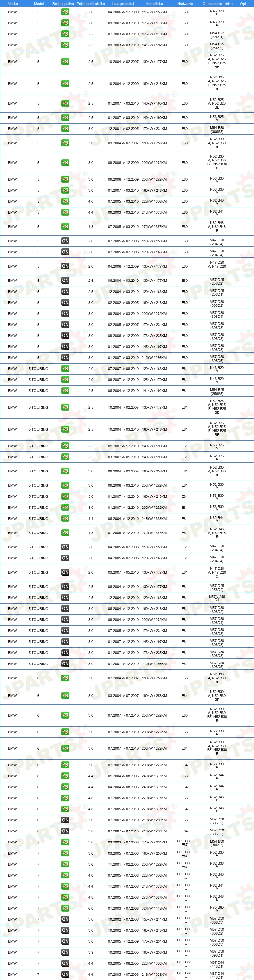The image size is (254, 980).
Task: Click the Marka column header
Action: pyautogui.click(x=13, y=4)
